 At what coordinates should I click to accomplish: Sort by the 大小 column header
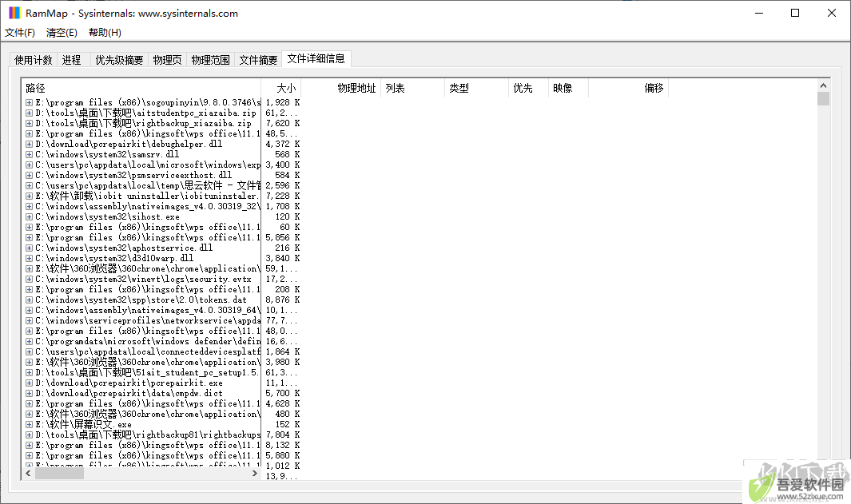point(281,88)
